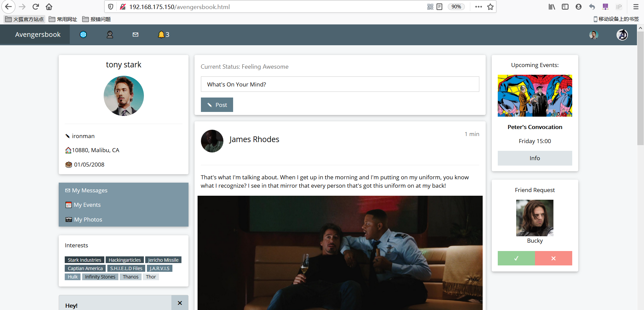Open the QR code icon in address bar
This screenshot has height=310, width=644.
click(430, 7)
